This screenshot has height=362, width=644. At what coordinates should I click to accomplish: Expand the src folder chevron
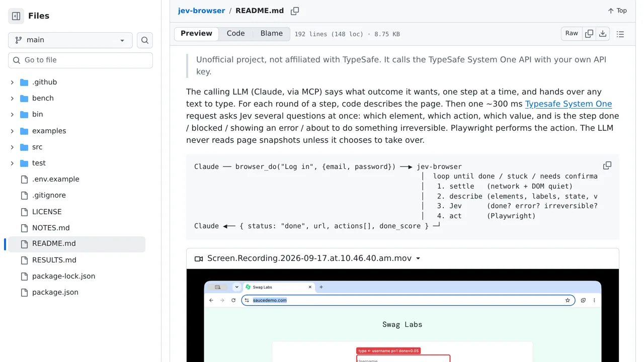[x=12, y=147]
